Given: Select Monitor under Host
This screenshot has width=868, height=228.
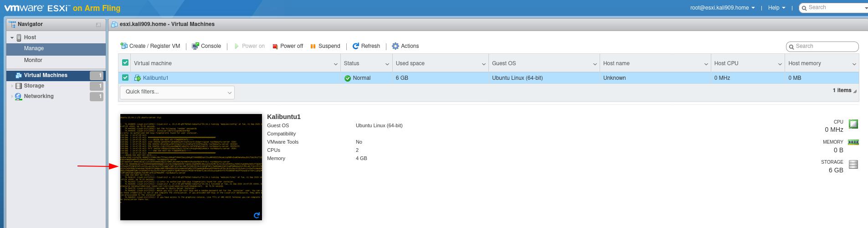Looking at the screenshot, I should pyautogui.click(x=56, y=60).
